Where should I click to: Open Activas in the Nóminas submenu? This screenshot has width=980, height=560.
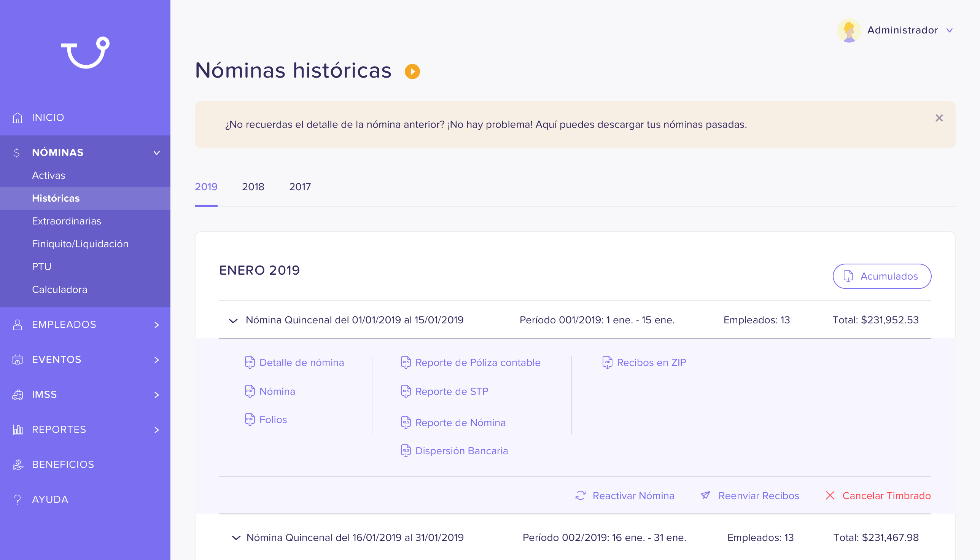point(48,175)
